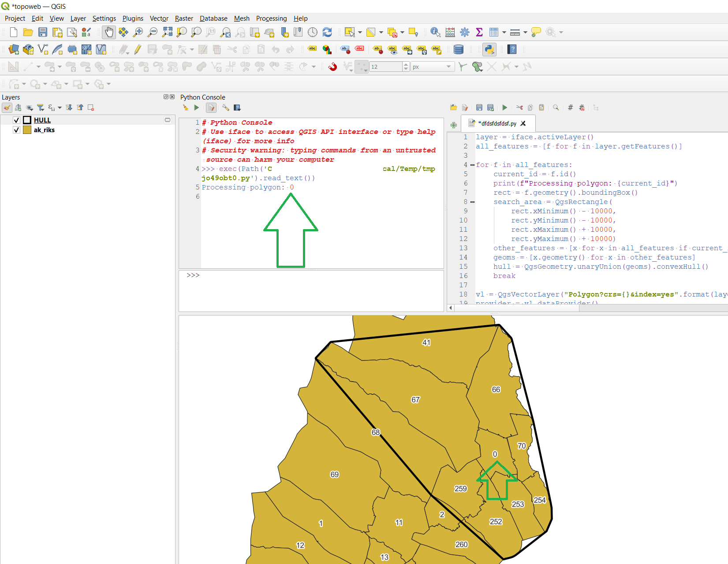This screenshot has width=728, height=564.
Task: Click the ak_riks yellow symbol swatch
Action: click(x=27, y=130)
